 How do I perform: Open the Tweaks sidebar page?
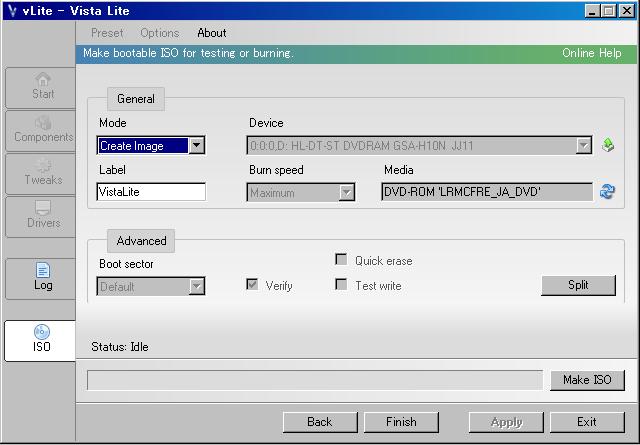click(41, 174)
